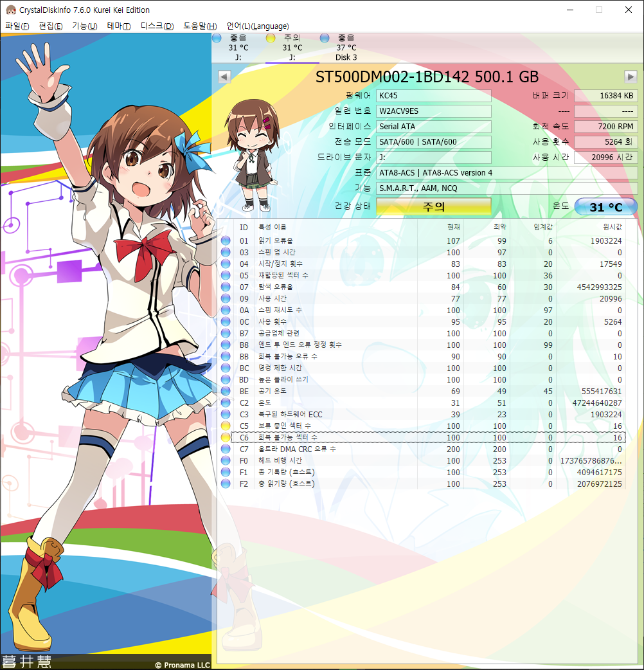
Task: Click the status orb for attribute 03 스핀 업 시간
Action: (226, 252)
